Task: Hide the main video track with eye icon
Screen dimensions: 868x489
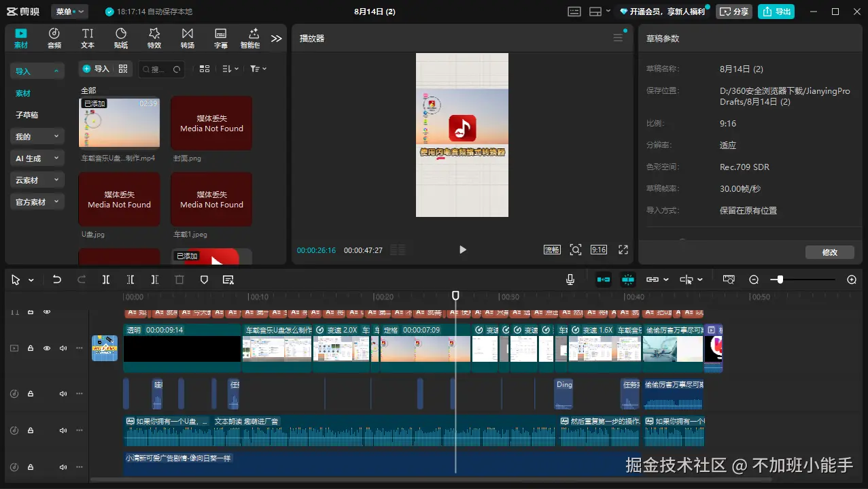Action: 47,348
